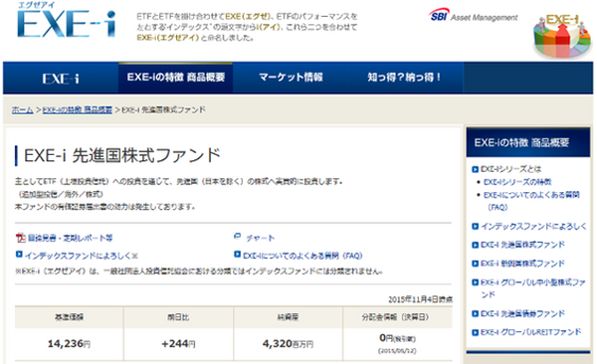Open the EXE-i navigation tab

coord(61,79)
